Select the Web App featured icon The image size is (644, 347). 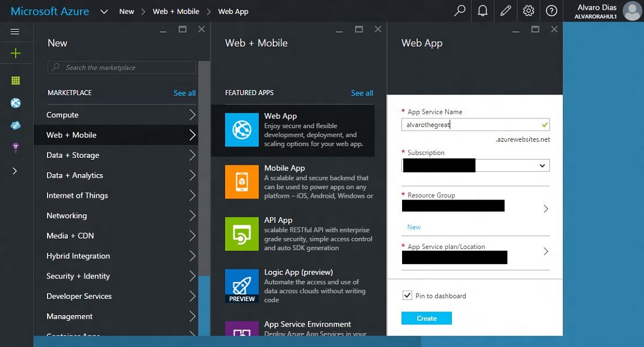coord(242,130)
